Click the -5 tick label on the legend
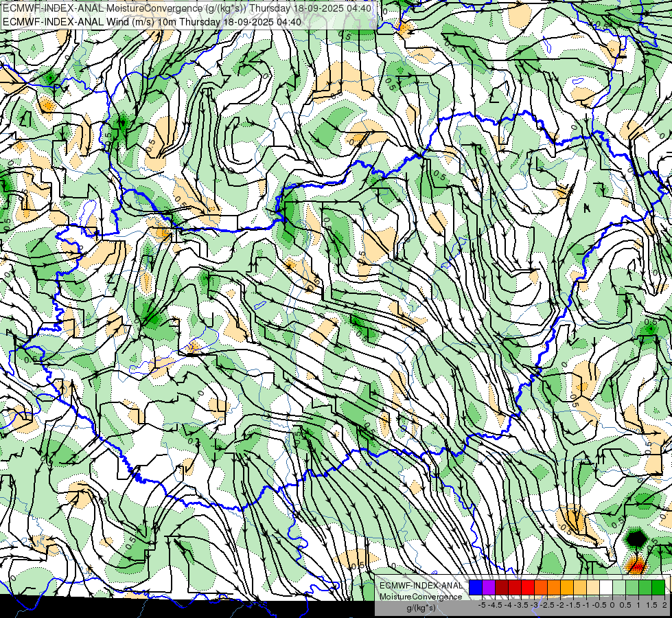 click(x=482, y=605)
